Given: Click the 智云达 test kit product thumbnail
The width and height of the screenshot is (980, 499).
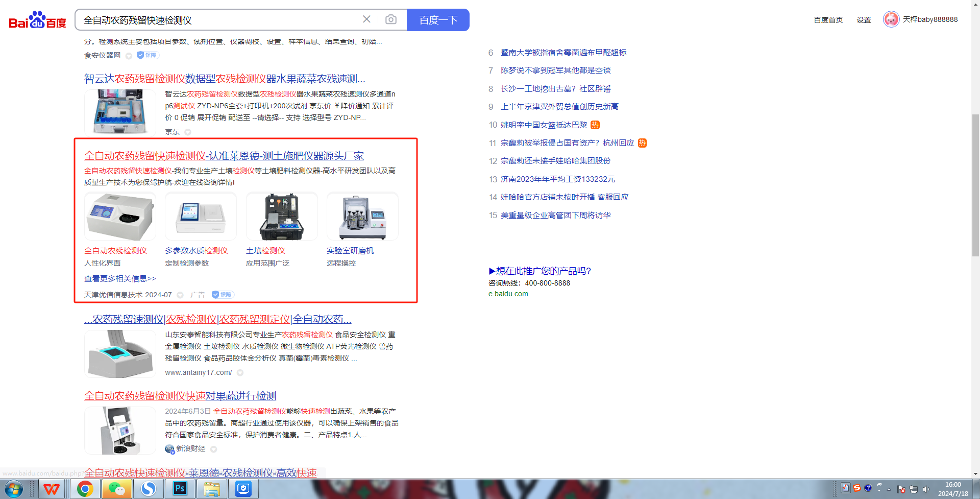Looking at the screenshot, I should click(120, 112).
